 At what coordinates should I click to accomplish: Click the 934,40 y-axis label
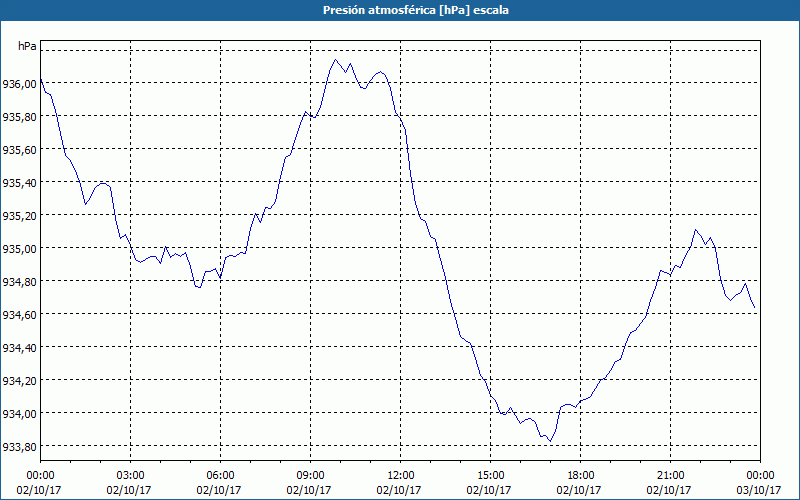pyautogui.click(x=20, y=348)
